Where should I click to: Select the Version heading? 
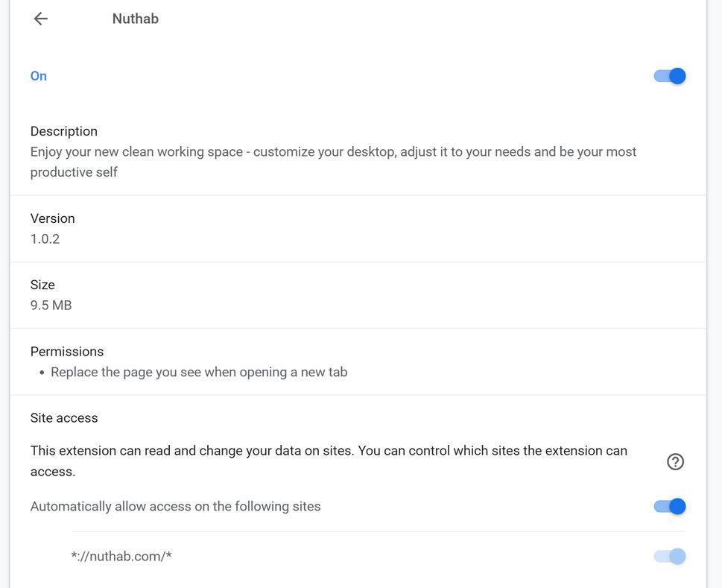(x=53, y=218)
